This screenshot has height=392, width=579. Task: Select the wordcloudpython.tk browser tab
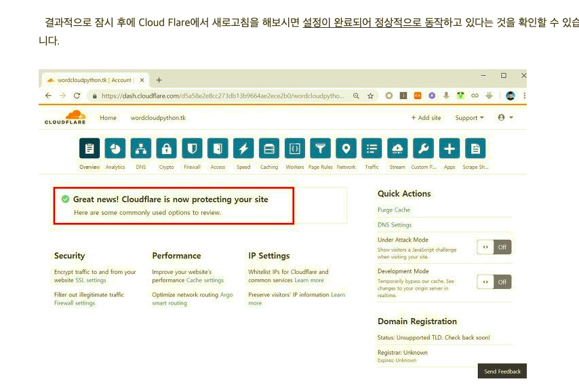[x=94, y=80]
